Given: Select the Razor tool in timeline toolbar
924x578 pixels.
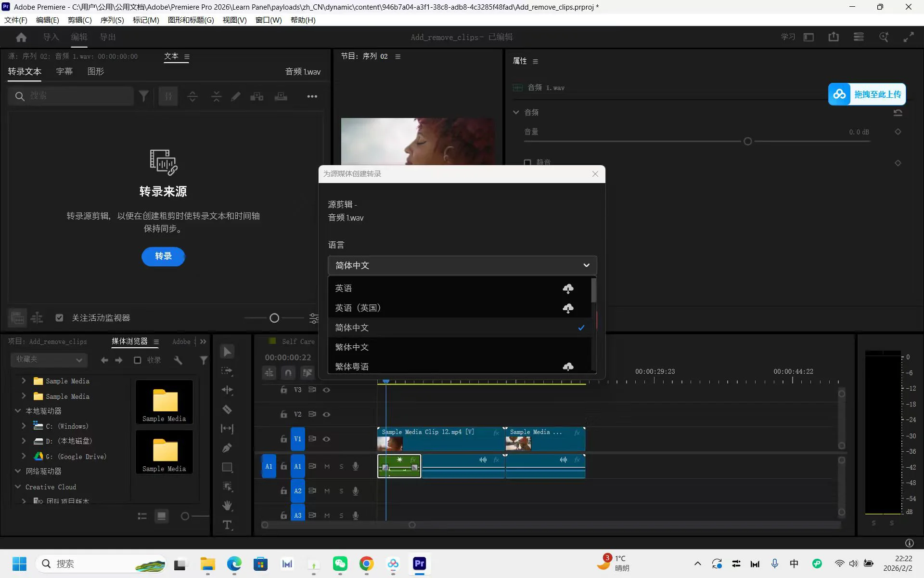Looking at the screenshot, I should (227, 409).
